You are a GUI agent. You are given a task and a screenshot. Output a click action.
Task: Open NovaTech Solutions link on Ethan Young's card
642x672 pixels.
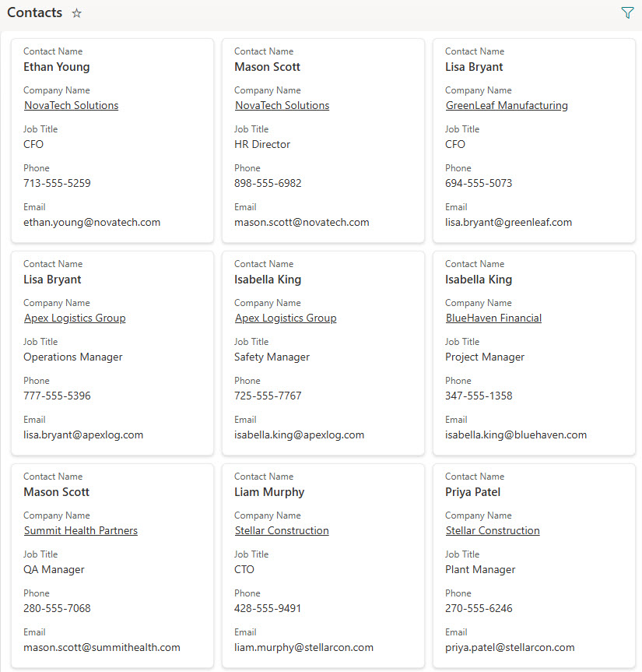[71, 106]
